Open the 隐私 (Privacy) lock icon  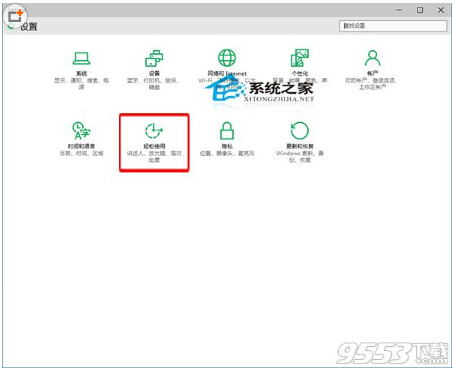pyautogui.click(x=227, y=131)
